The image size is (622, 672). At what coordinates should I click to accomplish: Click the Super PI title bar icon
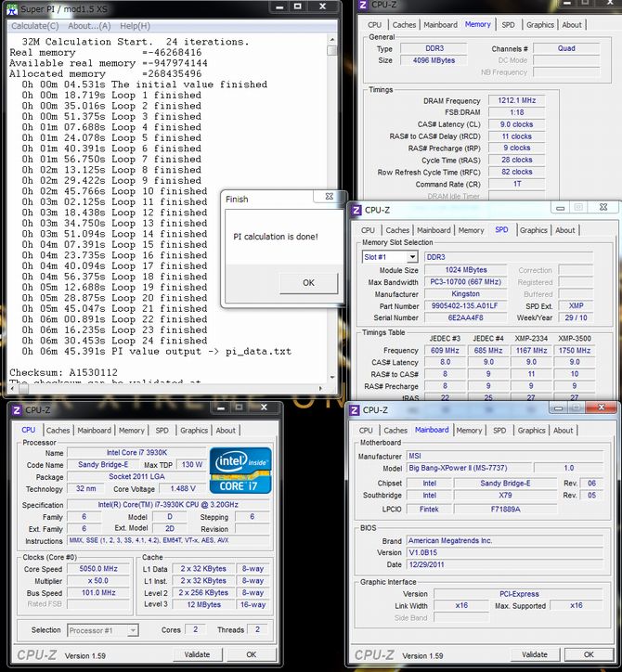(x=12, y=9)
